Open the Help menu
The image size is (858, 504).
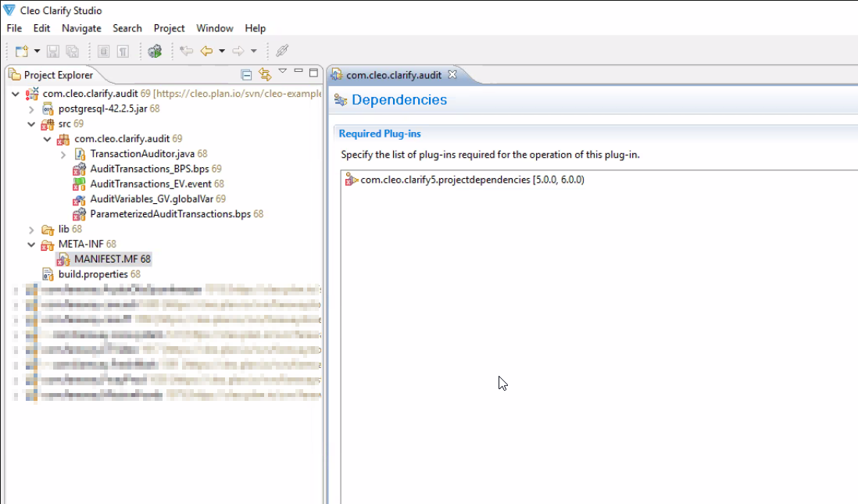click(255, 28)
